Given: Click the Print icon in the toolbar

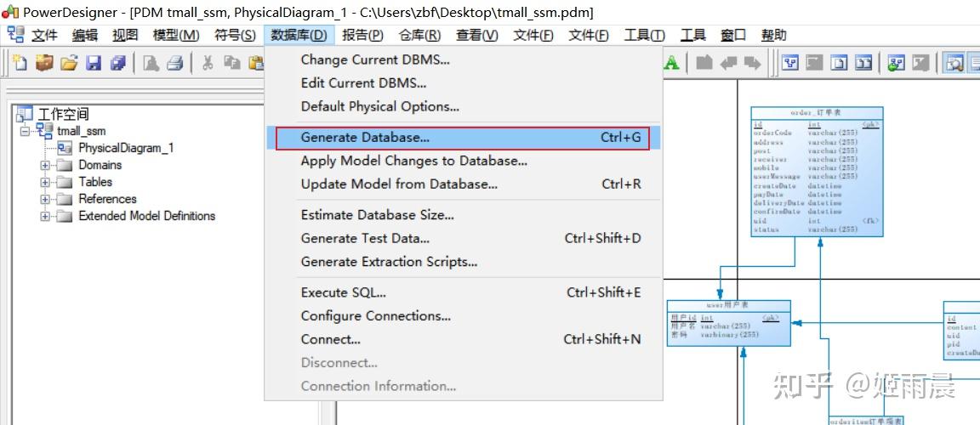Looking at the screenshot, I should [x=175, y=63].
